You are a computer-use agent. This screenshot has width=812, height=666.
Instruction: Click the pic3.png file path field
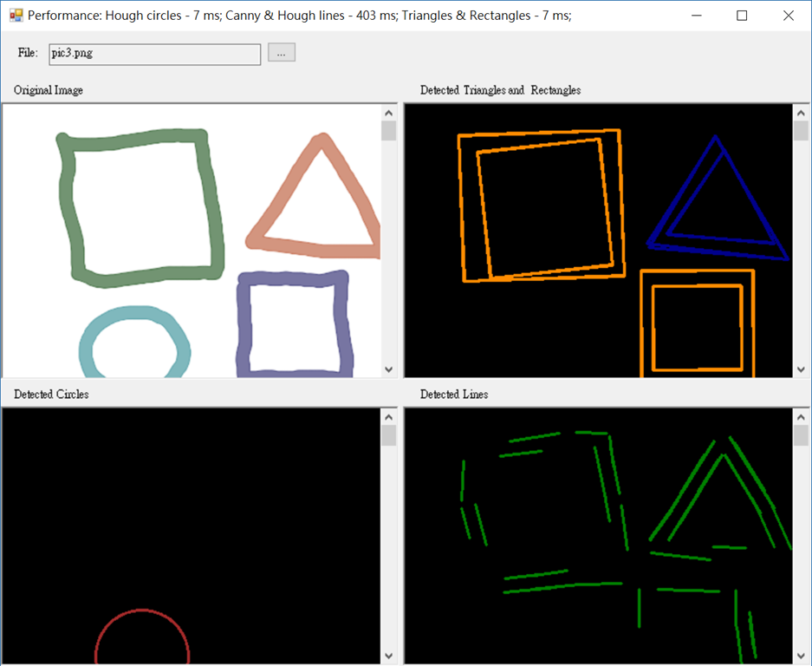coord(155,55)
